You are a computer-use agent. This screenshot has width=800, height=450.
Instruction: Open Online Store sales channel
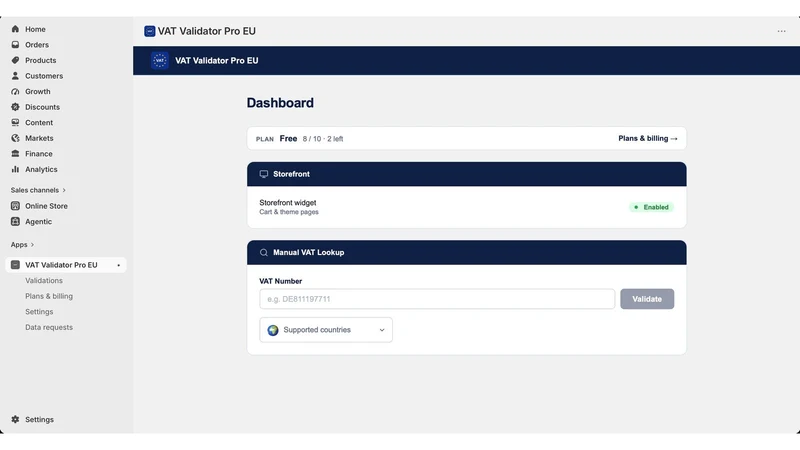(46, 206)
